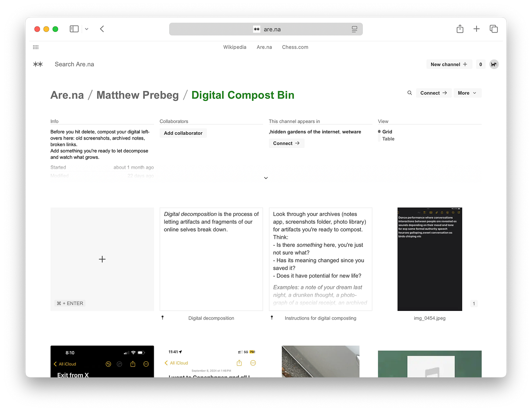This screenshot has height=411, width=532.
Task: Select Table view option
Action: [x=388, y=139]
